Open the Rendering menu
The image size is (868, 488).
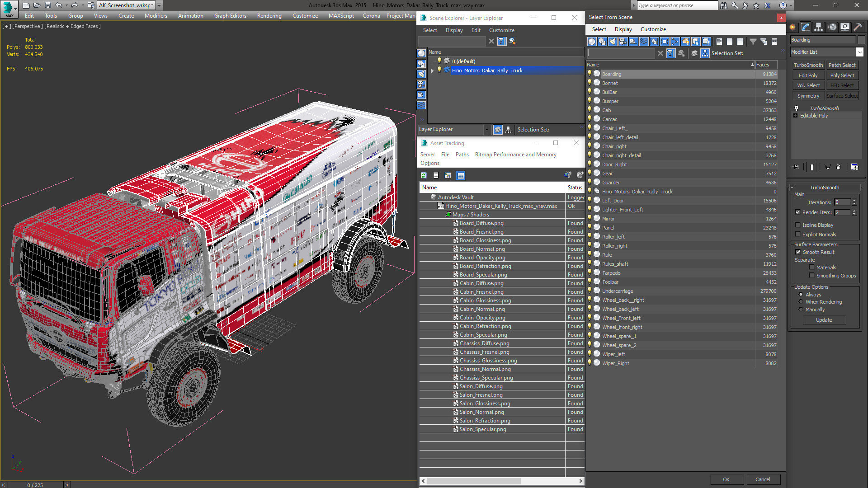click(x=269, y=16)
